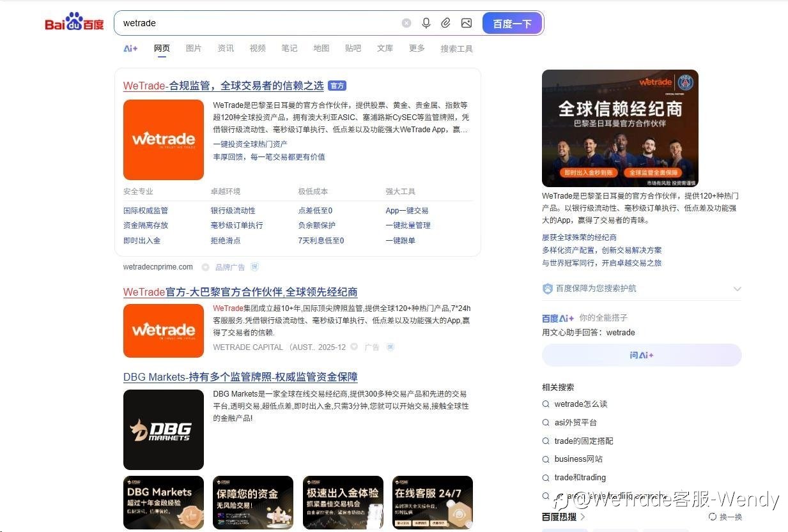Open the 一键跟单 link
The height and width of the screenshot is (532, 788).
[400, 241]
